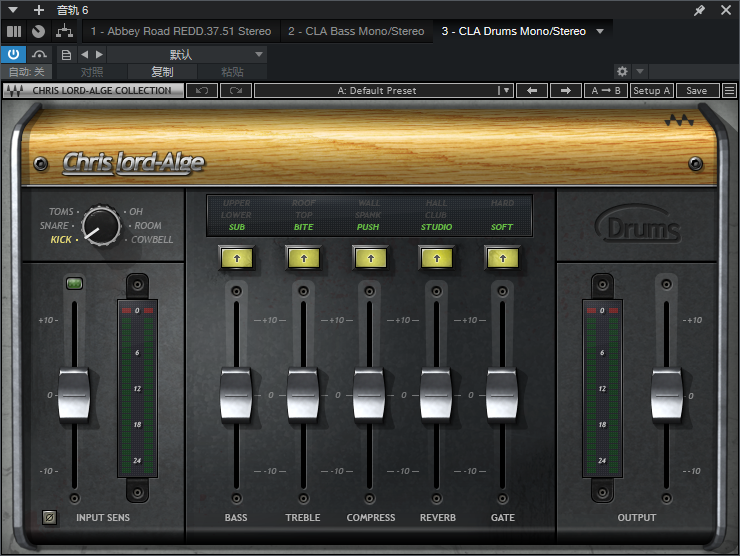Toggle the plugin power bypass button
This screenshot has width=740, height=556.
[x=13, y=54]
